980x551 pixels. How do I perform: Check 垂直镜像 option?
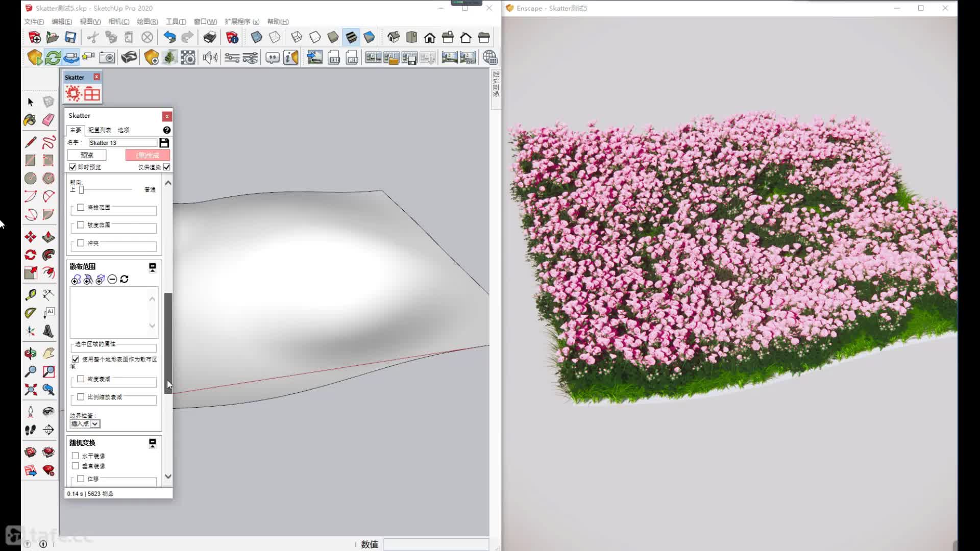point(76,466)
